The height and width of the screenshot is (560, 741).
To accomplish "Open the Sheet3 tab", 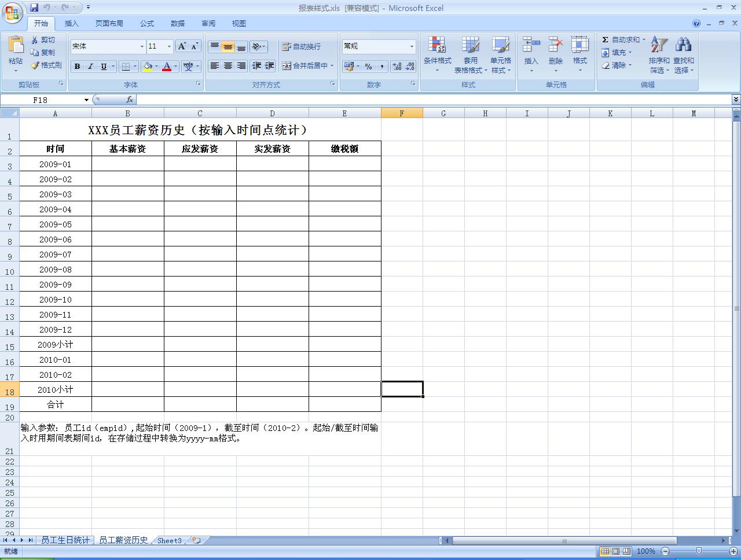I will (x=170, y=540).
